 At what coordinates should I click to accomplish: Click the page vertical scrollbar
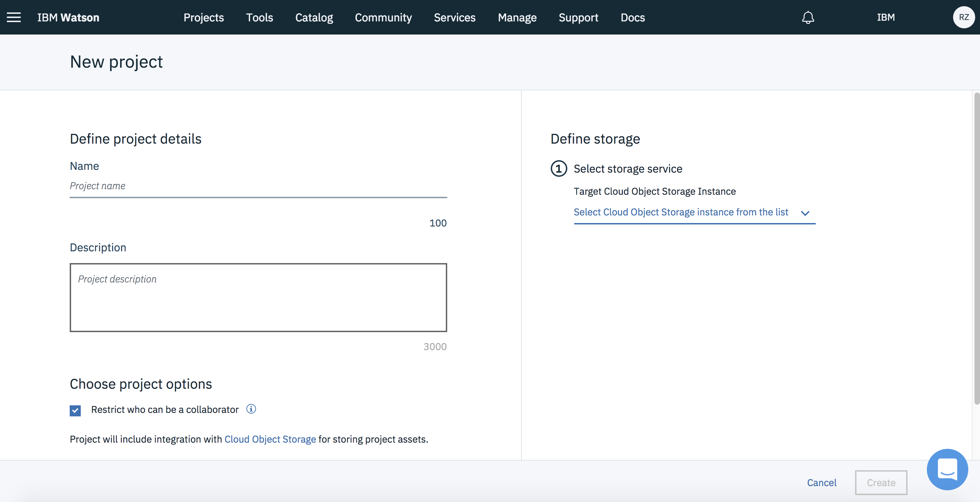[976, 248]
